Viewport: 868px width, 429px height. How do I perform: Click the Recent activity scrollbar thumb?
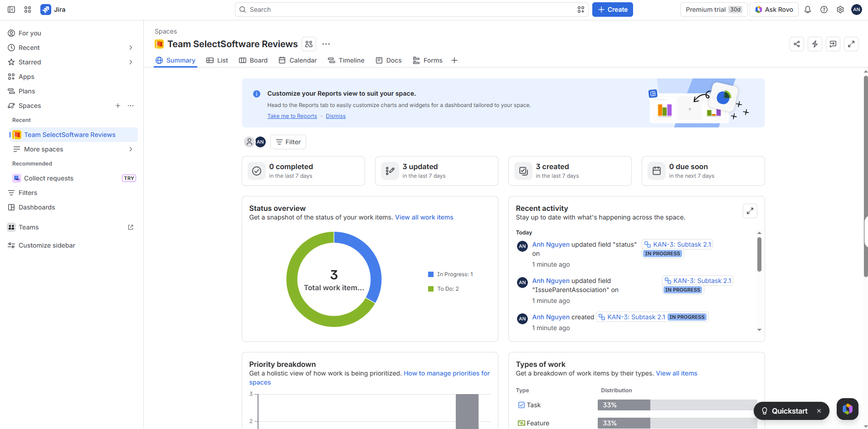pos(759,255)
